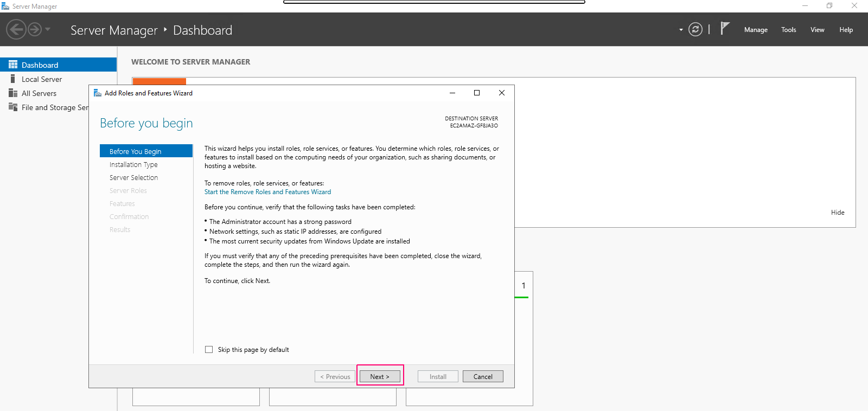This screenshot has height=411, width=868.
Task: Click the Add Roles wizard title icon
Action: tap(98, 93)
